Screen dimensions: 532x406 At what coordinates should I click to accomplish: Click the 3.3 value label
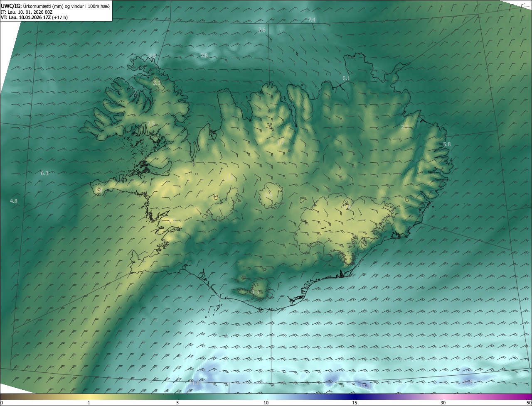(255, 293)
